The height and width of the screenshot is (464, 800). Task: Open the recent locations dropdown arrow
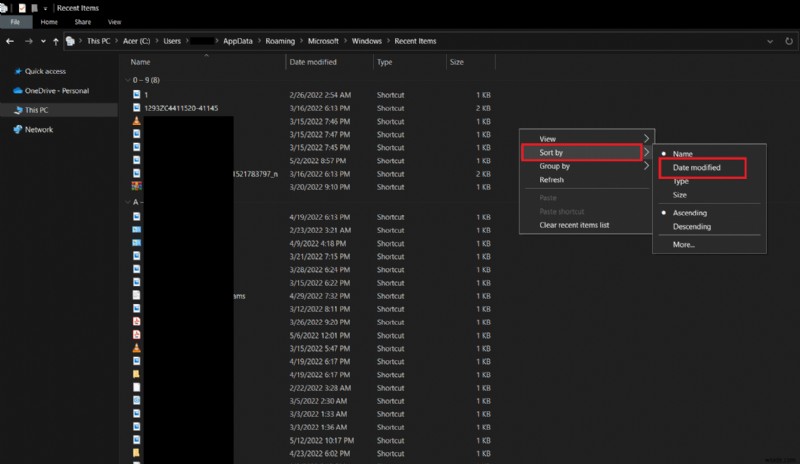coord(43,41)
